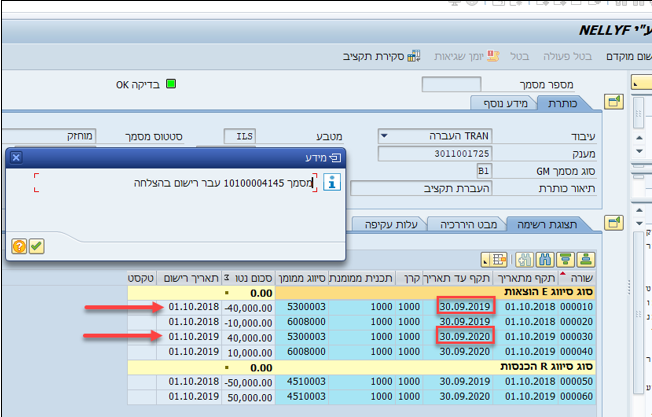652x417 pixels.
Task: Click the blue info icon in the dialog
Action: coord(332,182)
